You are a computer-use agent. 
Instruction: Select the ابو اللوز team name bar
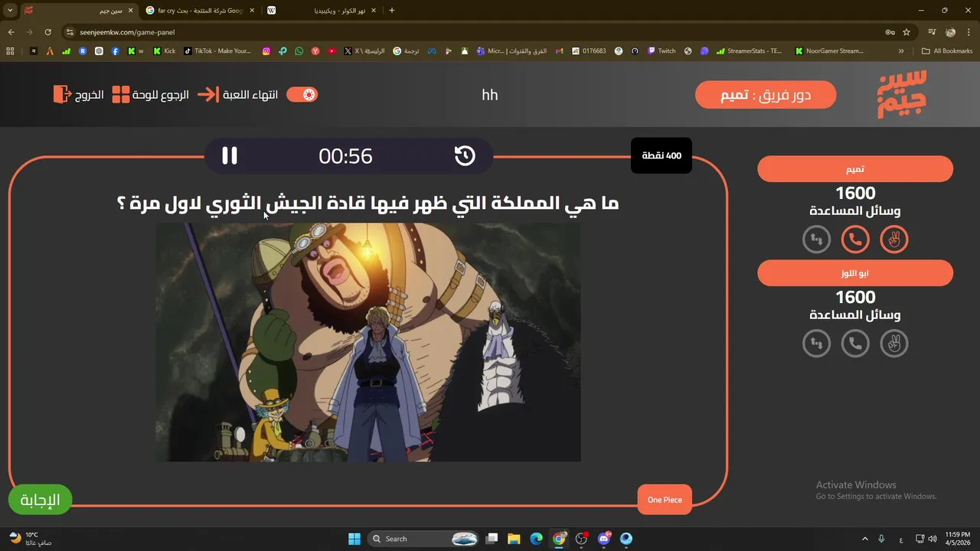pos(855,273)
